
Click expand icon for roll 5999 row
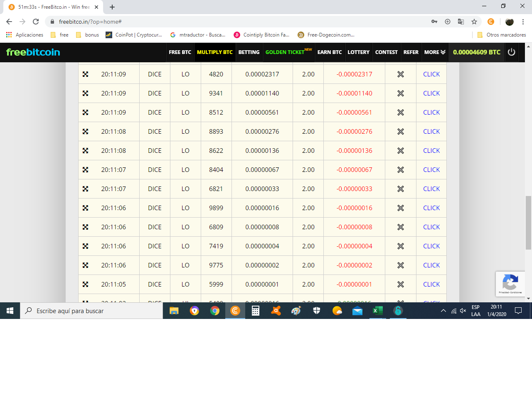point(85,284)
